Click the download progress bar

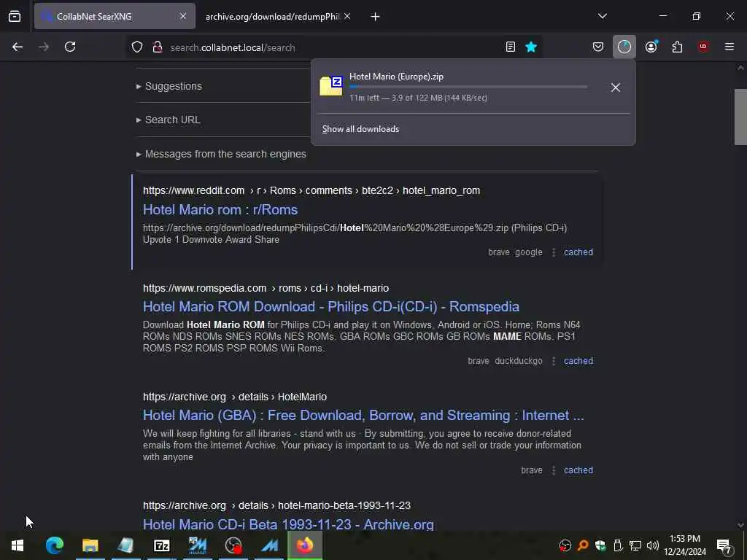coord(468,87)
